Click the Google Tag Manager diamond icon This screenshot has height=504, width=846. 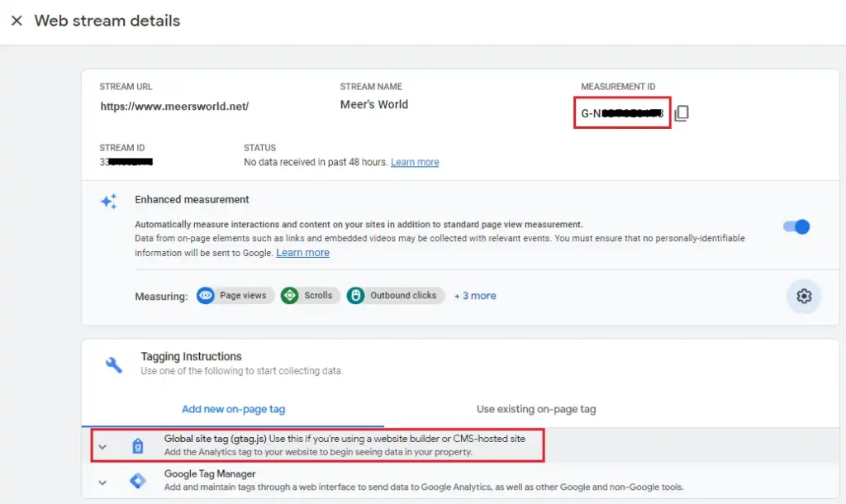pos(138,480)
